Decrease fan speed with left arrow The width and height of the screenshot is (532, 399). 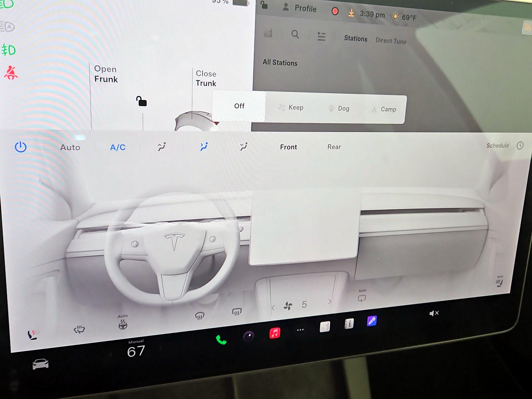273,308
